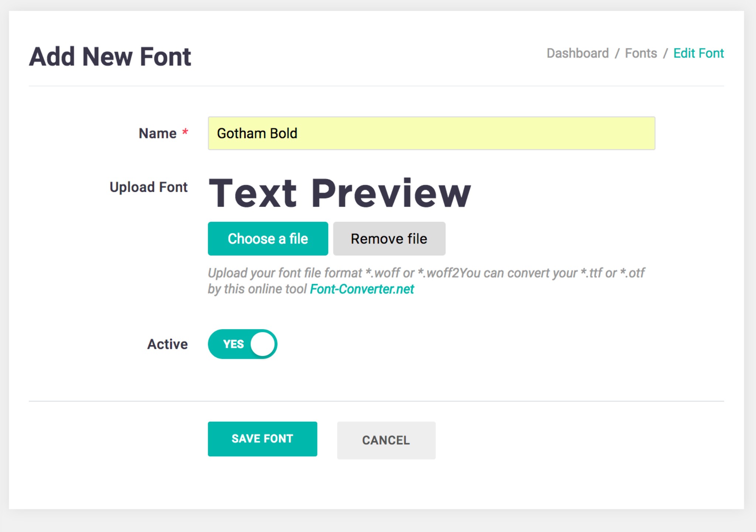Open the Font-Converter.net link
The image size is (756, 532).
(362, 289)
